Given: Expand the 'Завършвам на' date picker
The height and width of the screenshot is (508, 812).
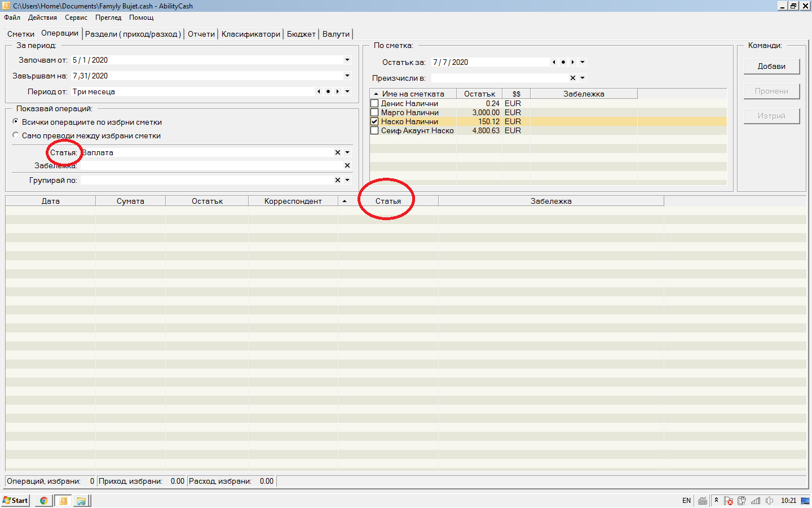Looking at the screenshot, I should click(x=347, y=76).
